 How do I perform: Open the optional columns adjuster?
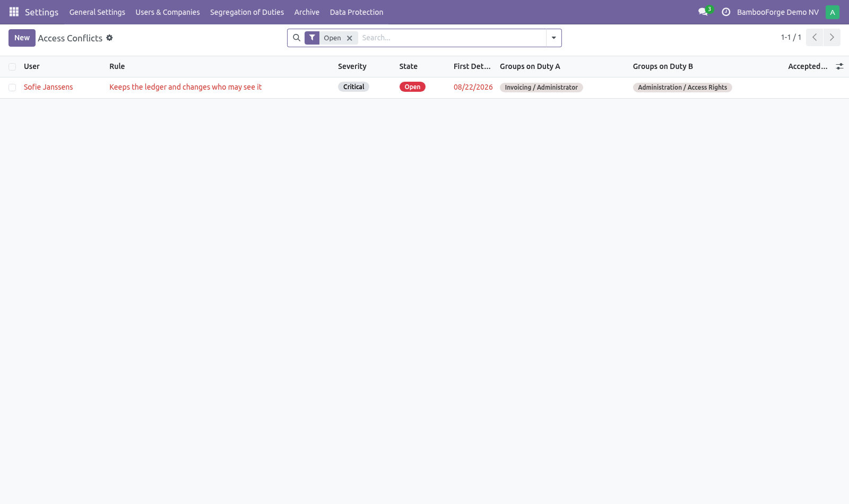click(x=839, y=66)
